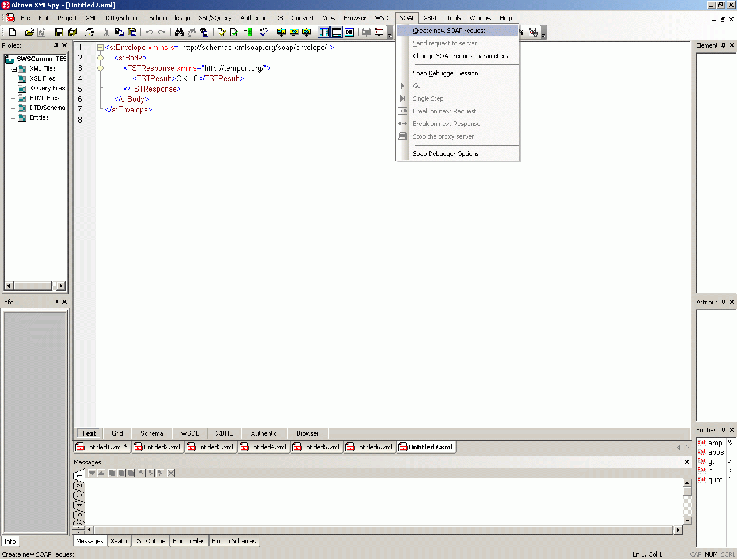Viewport: 737px width, 560px height.
Task: Close the Project panel
Action: click(64, 45)
